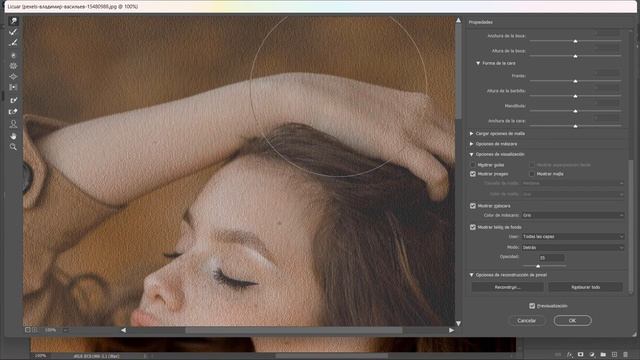Image resolution: width=640 pixels, height=360 pixels.
Task: Click the zoom-out box icon below the preview
Action: pyautogui.click(x=28, y=330)
